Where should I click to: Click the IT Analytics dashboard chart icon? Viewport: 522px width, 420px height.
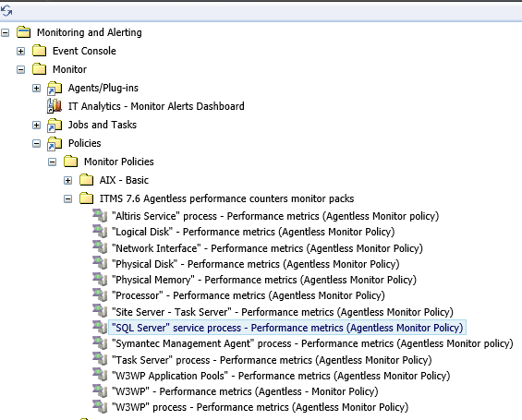pos(55,106)
